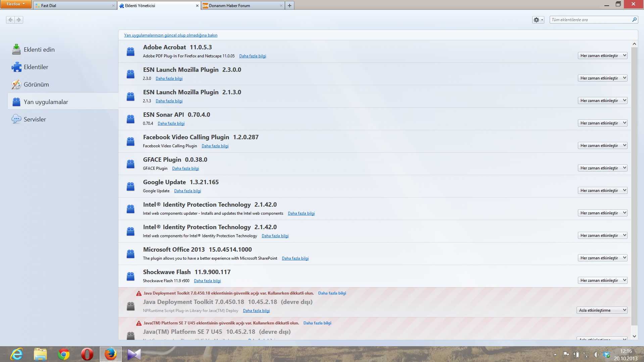Open activation dropdown for Microsoft Office 2013
644x362 pixels.
tap(602, 258)
